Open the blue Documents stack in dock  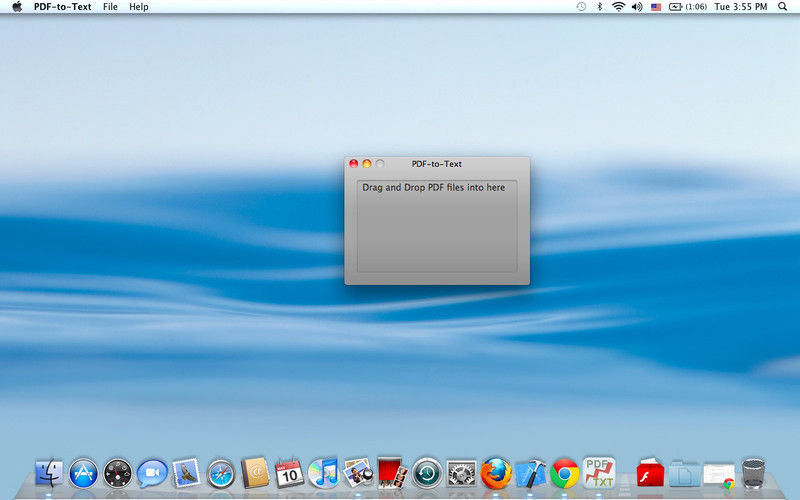(684, 473)
